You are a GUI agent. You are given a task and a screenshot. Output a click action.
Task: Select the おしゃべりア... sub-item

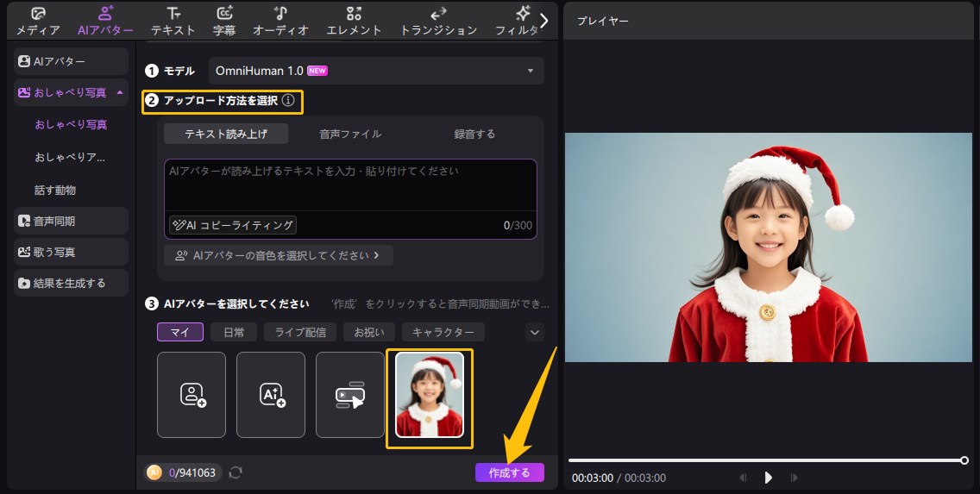click(x=70, y=157)
